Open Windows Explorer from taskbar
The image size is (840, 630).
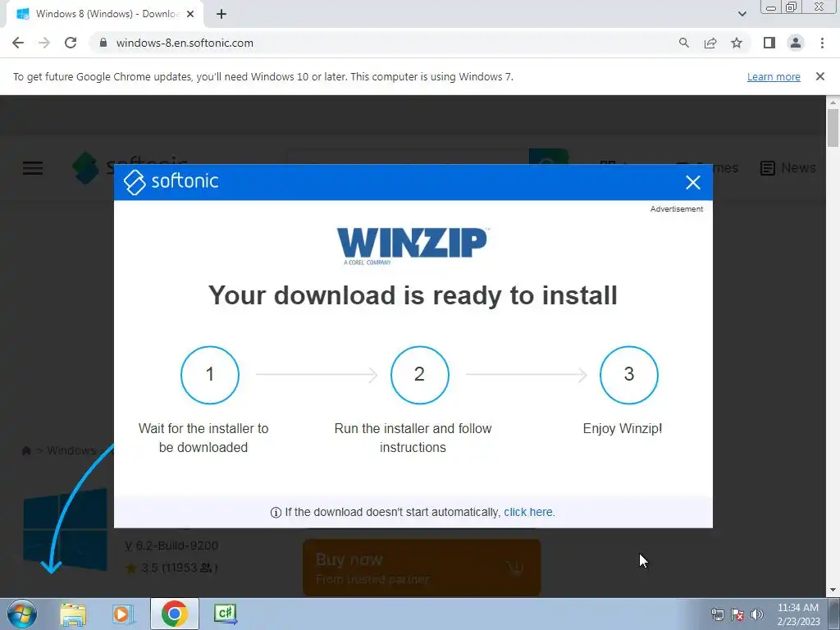[73, 614]
